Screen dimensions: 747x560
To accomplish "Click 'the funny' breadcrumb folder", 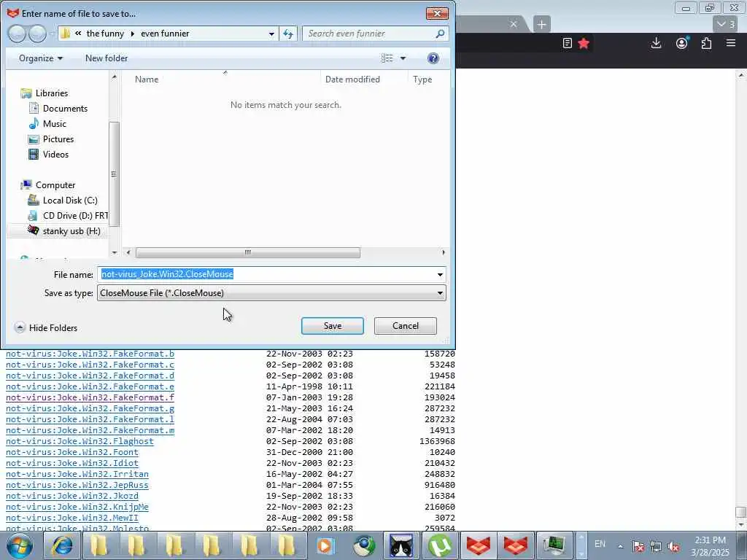I will [x=105, y=34].
